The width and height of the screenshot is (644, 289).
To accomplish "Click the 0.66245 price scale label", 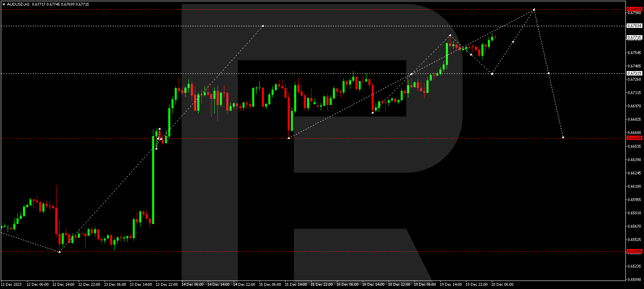I will pyautogui.click(x=634, y=173).
